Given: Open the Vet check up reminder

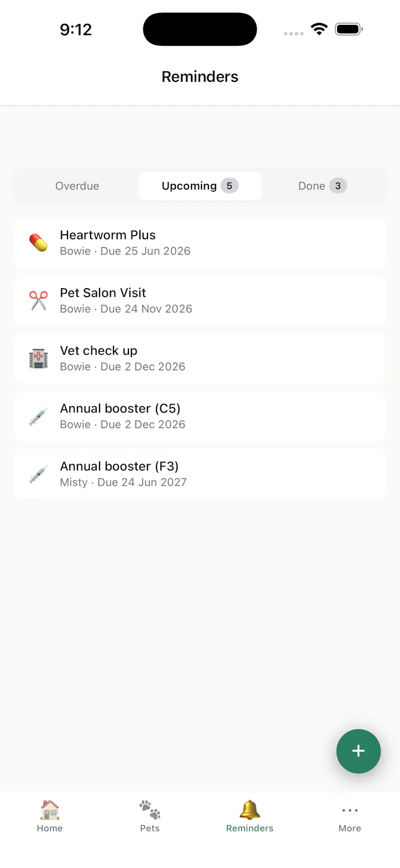Looking at the screenshot, I should (x=200, y=359).
